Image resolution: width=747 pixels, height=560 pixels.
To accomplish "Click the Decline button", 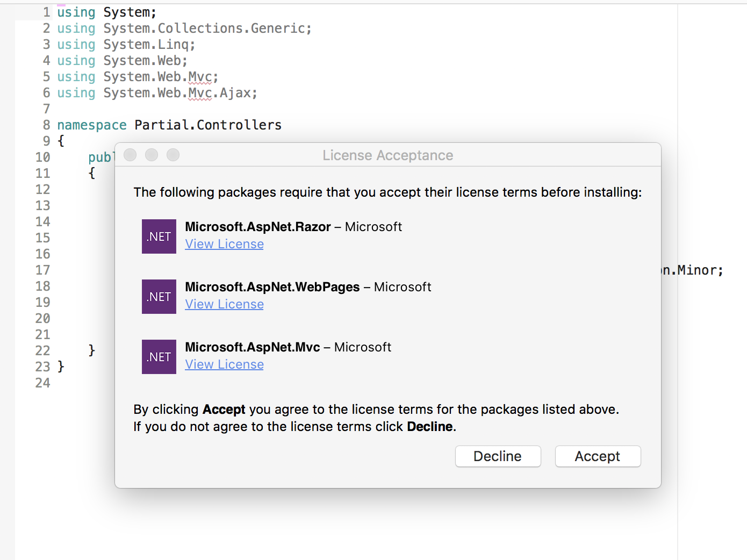I will coord(498,456).
